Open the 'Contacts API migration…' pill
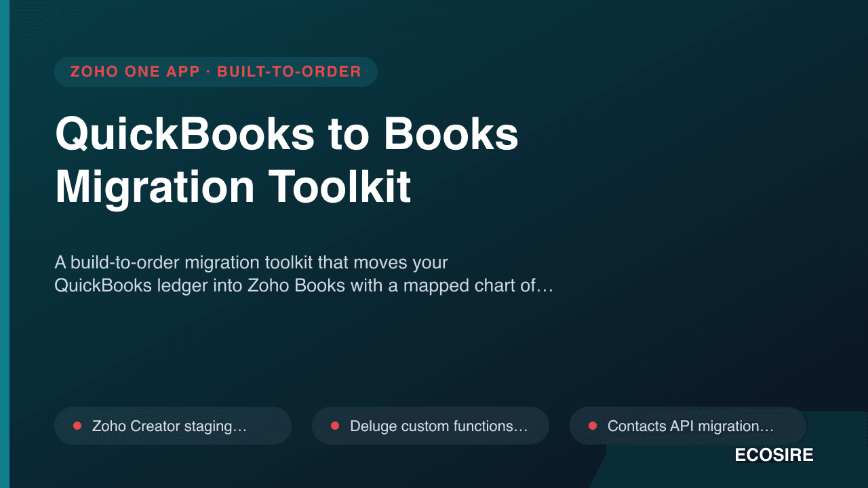This screenshot has width=868, height=488. tap(688, 426)
